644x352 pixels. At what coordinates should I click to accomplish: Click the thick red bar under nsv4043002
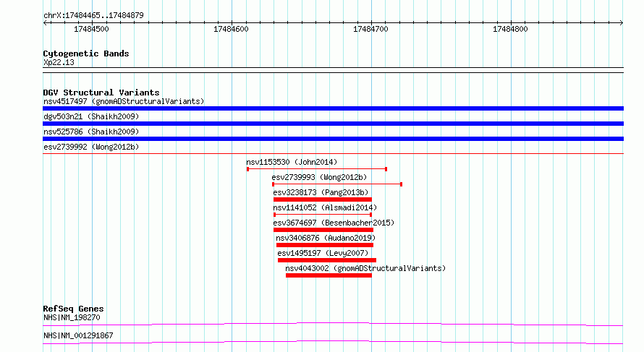coord(329,275)
